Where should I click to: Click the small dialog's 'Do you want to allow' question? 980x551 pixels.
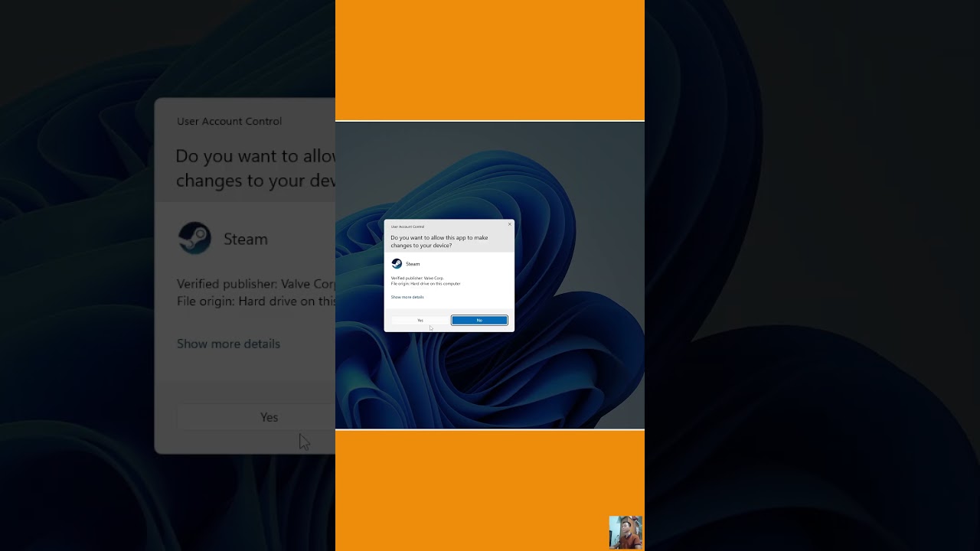(439, 242)
